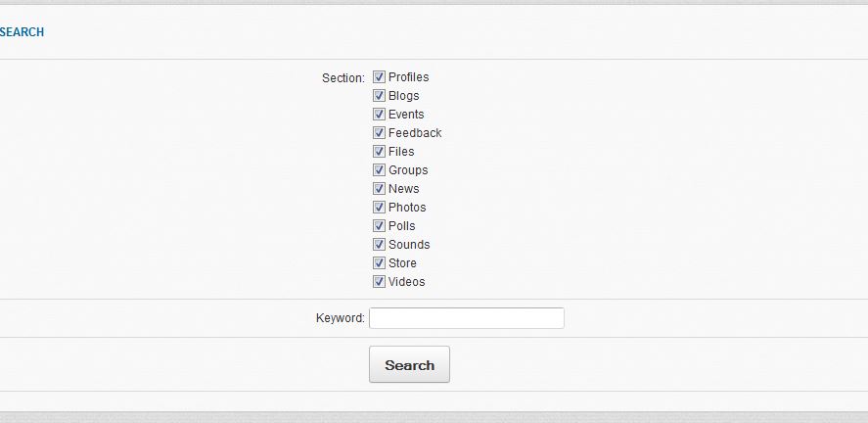Click the Sounds label text
The height and width of the screenshot is (423, 868).
pos(409,245)
